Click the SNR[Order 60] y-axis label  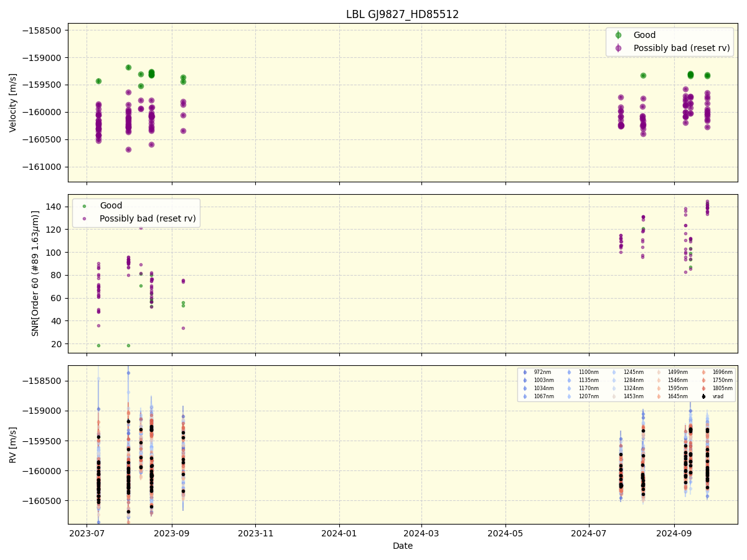click(35, 274)
